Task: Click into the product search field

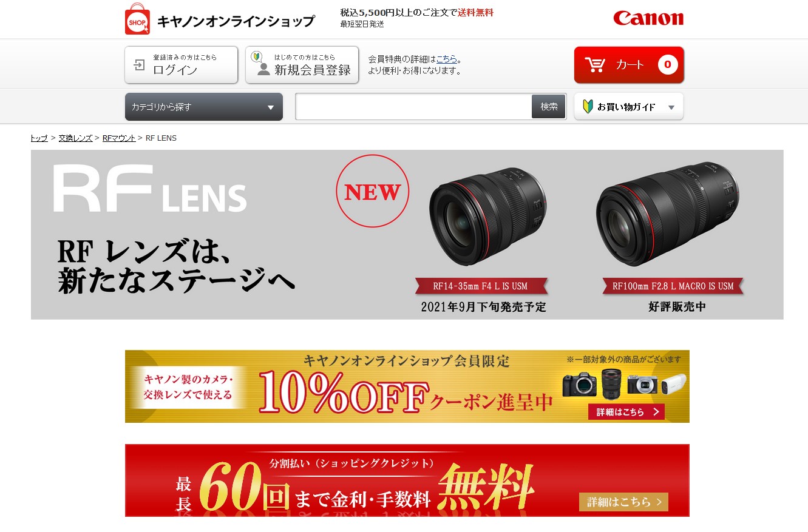Action: click(x=413, y=107)
